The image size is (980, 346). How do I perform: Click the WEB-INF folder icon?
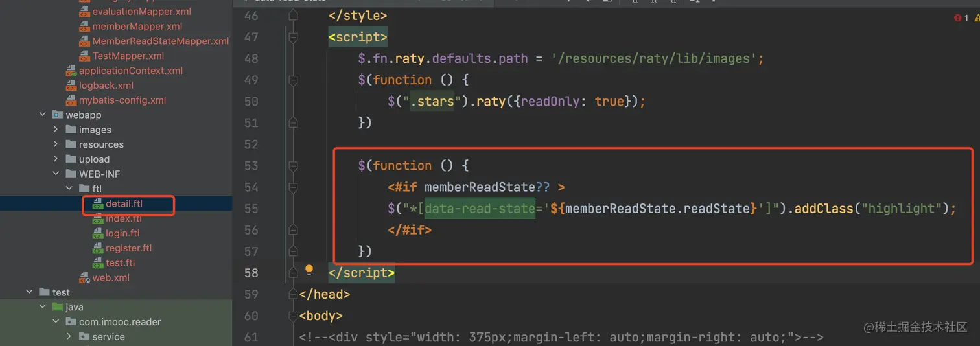click(71, 174)
